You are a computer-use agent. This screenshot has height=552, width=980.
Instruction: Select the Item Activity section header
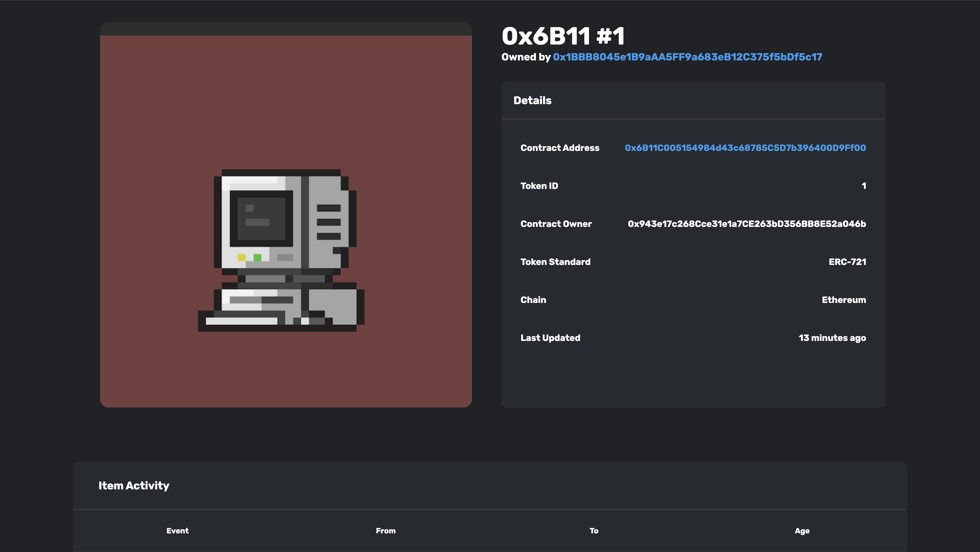point(134,485)
